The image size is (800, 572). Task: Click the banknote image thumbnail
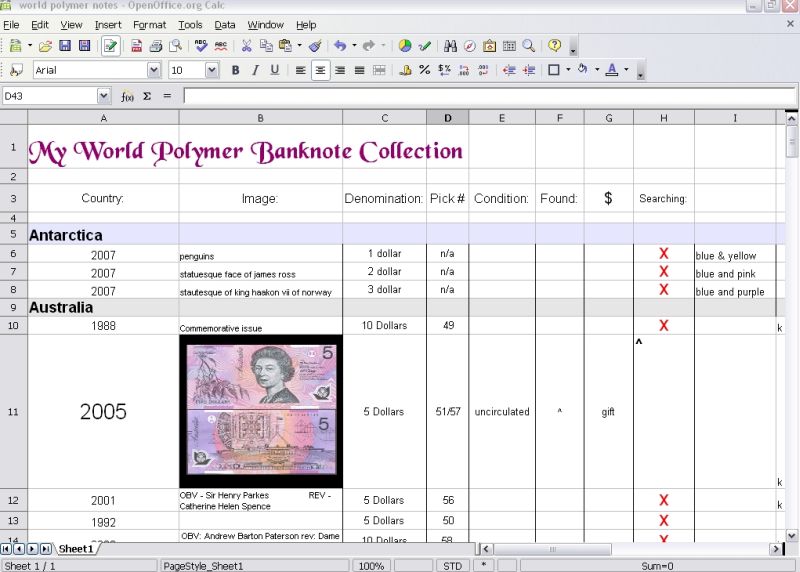pyautogui.click(x=261, y=411)
